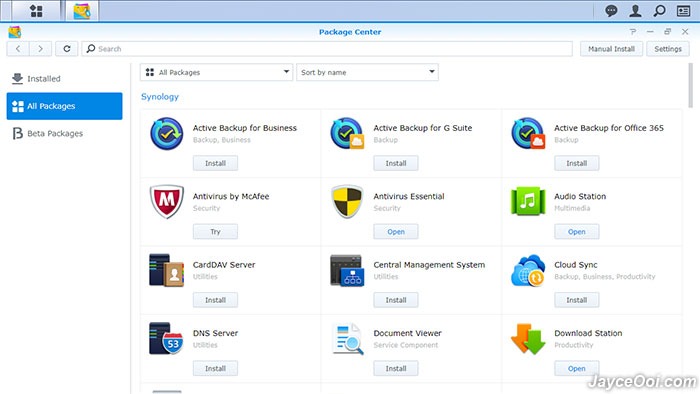The image size is (700, 394).
Task: Go back with the left arrow
Action: (x=18, y=49)
